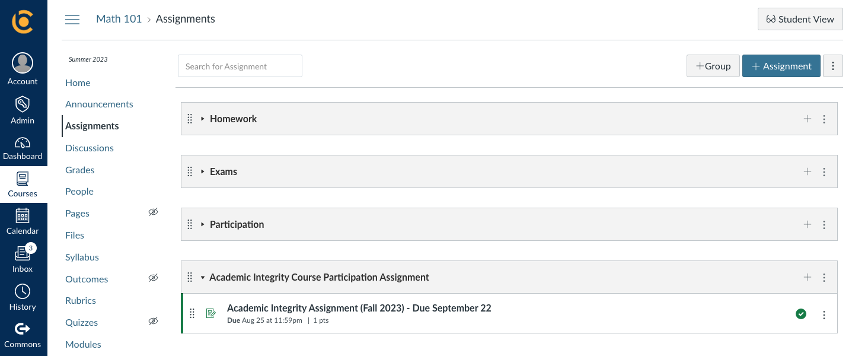The height and width of the screenshot is (356, 868).
Task: Click the hidden-eye indicator next to Quizzes
Action: 153,321
